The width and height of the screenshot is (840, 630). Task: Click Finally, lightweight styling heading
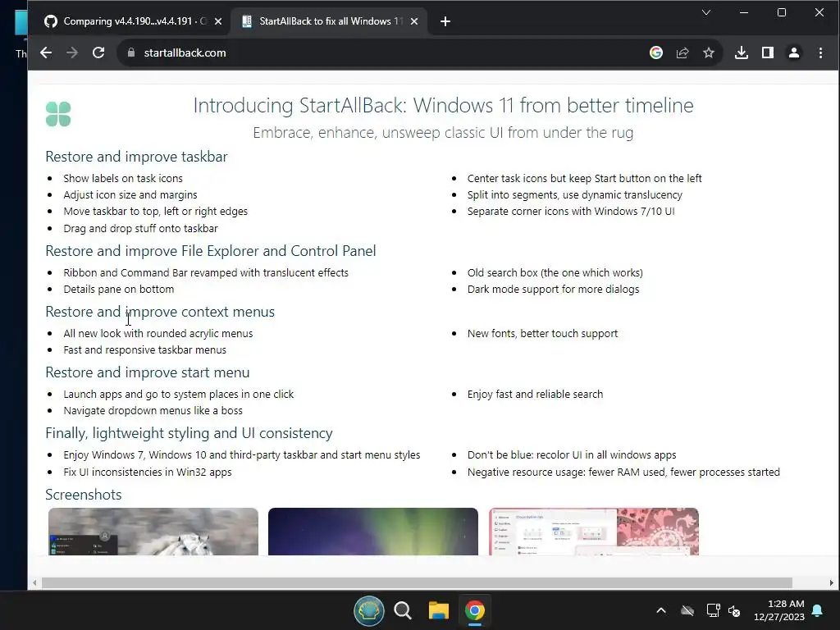[x=189, y=433]
